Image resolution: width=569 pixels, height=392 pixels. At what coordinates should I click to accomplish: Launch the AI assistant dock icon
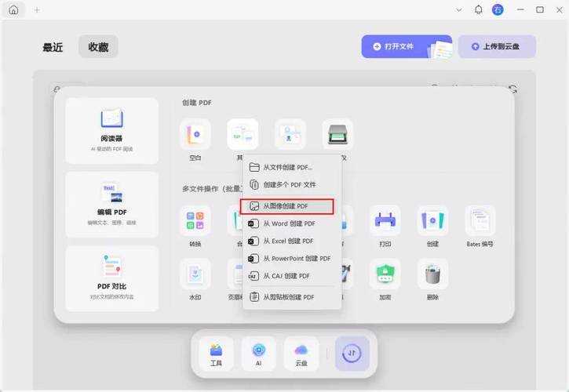[258, 353]
